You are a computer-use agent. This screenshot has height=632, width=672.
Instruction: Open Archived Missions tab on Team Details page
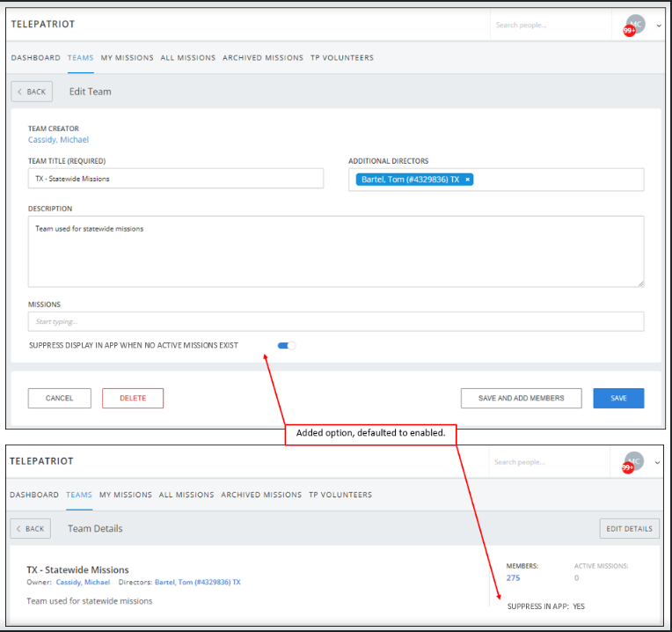click(261, 495)
